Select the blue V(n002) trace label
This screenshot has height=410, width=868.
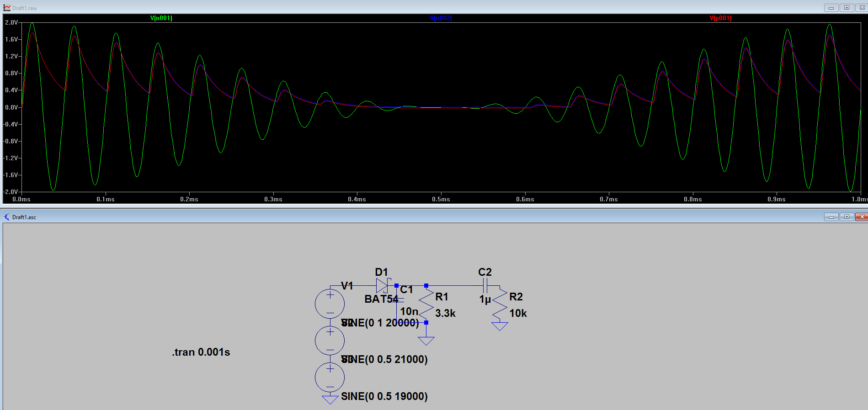point(441,18)
